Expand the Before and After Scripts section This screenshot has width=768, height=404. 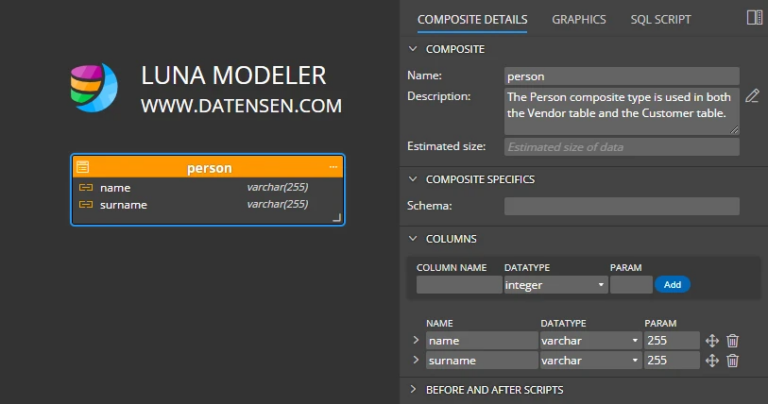coord(414,390)
